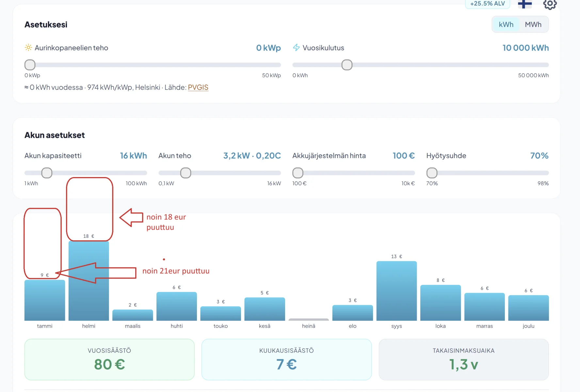Click the sun icon beside Aurinkopaneelien teho
Viewport: 580px width, 392px height.
tap(28, 48)
